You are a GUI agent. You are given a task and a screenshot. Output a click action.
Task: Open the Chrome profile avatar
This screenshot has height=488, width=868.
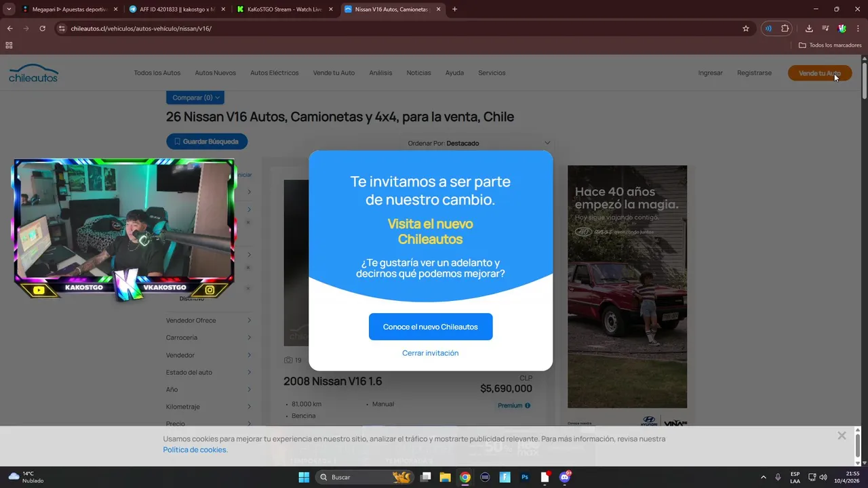[x=842, y=28]
